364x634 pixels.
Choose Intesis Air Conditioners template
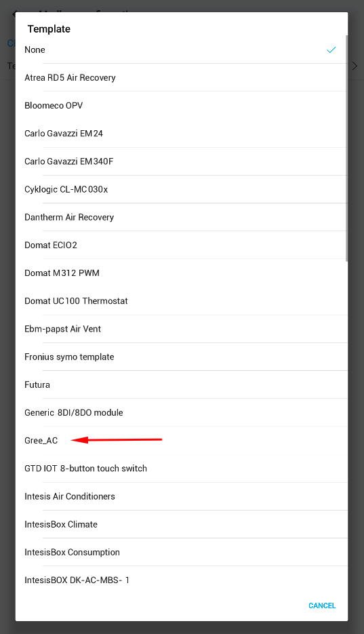(x=182, y=496)
